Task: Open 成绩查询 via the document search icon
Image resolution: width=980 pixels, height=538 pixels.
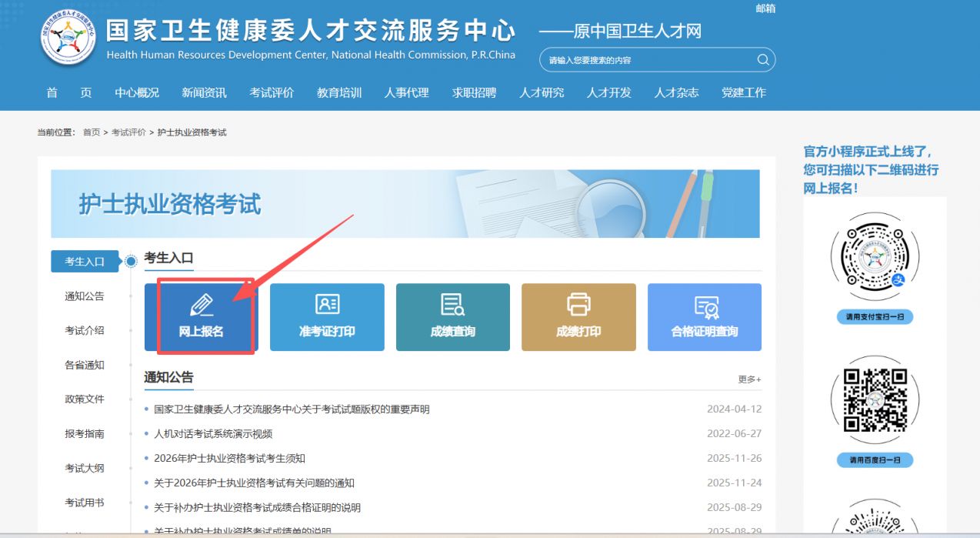Action: click(452, 305)
